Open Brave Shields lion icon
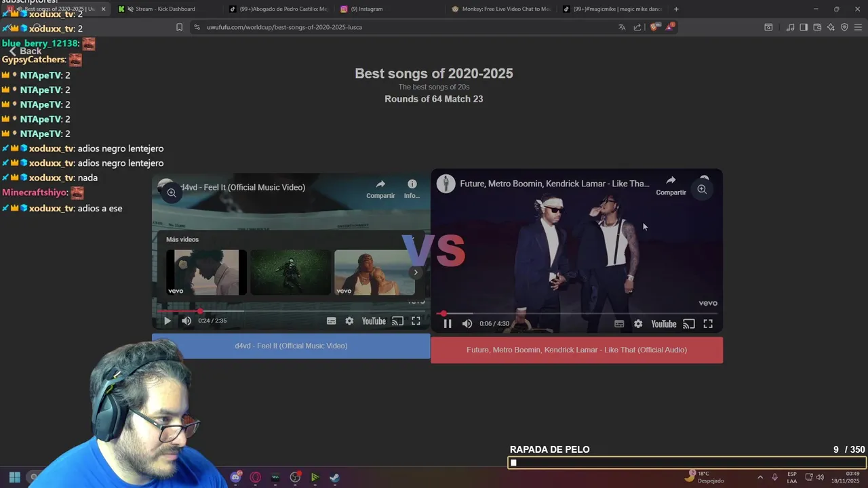 tap(654, 27)
